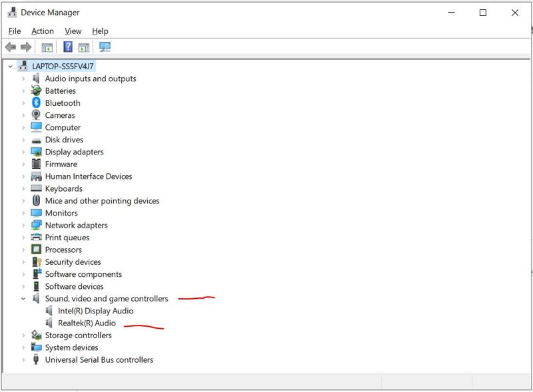
Task: Click the Software components icon
Action: pos(37,274)
